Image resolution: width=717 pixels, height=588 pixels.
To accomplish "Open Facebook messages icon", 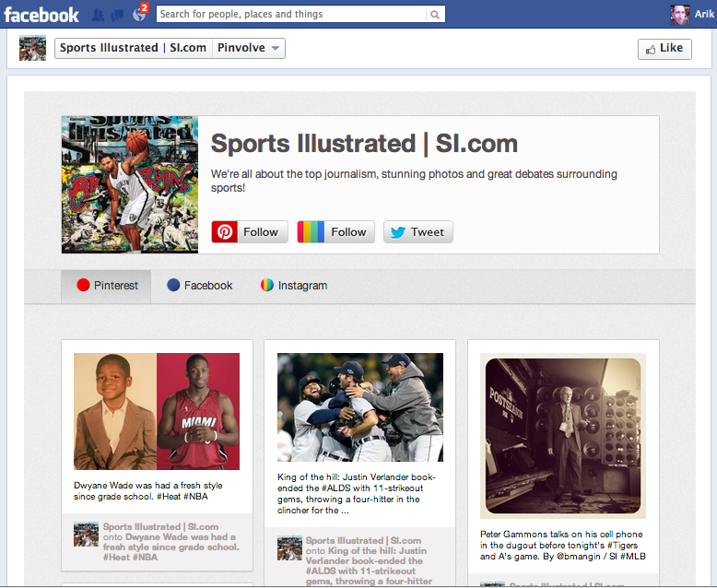I will [117, 15].
